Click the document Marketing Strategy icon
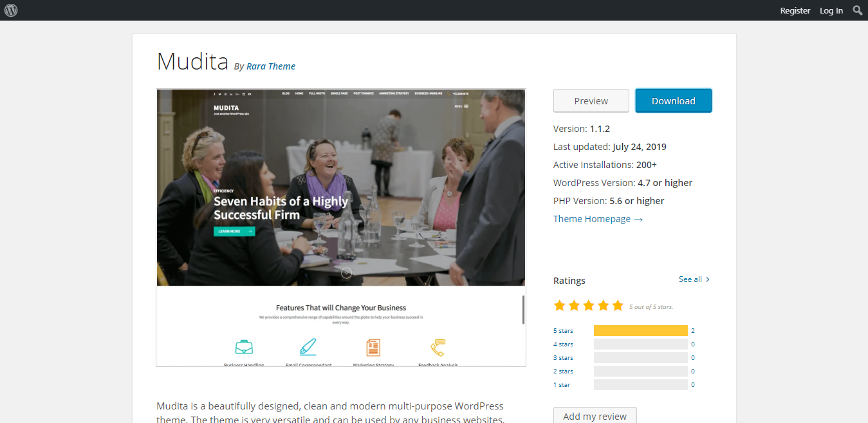 (373, 348)
